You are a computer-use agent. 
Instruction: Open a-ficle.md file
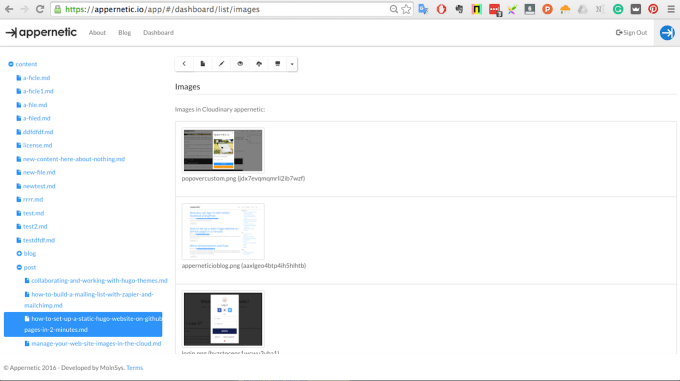[36, 78]
